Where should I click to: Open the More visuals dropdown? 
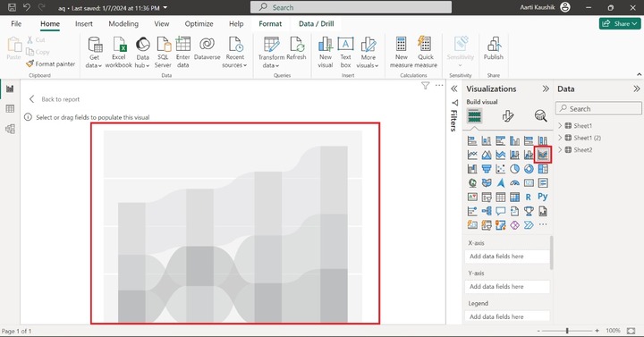368,65
